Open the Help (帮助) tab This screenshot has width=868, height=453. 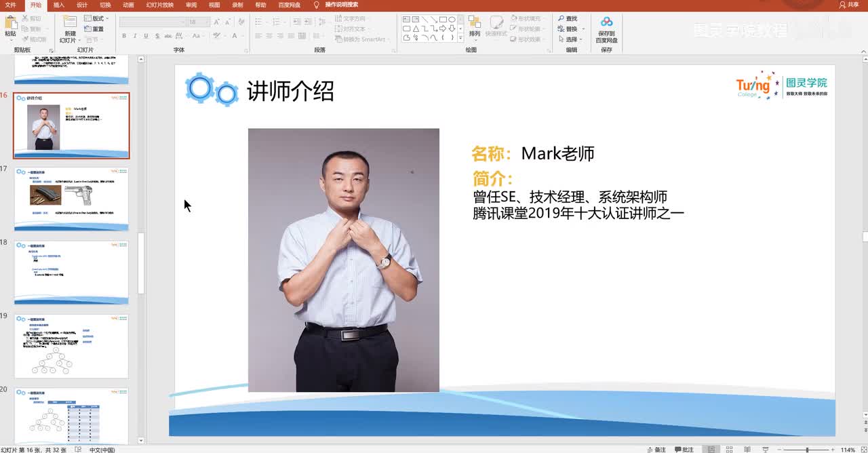click(x=260, y=5)
